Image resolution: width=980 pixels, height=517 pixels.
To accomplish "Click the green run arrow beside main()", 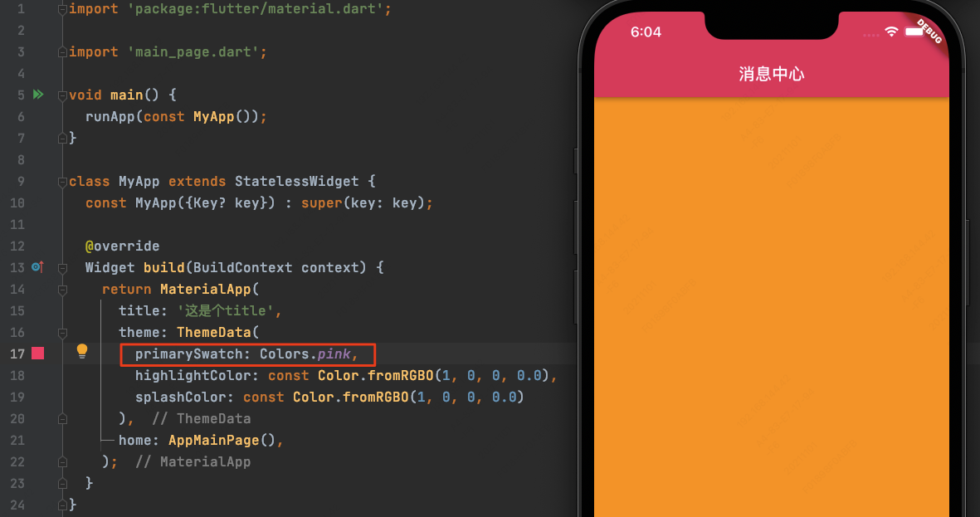I will tap(38, 95).
